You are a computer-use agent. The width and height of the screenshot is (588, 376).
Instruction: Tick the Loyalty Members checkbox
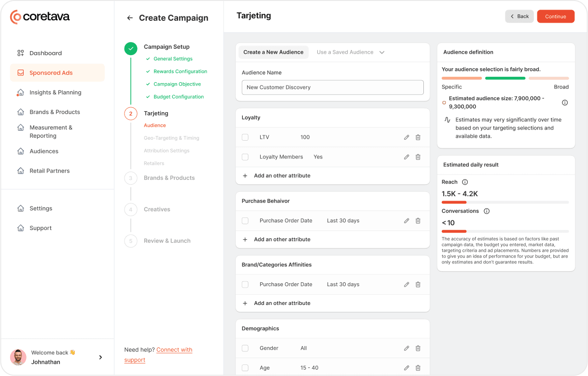coord(245,157)
